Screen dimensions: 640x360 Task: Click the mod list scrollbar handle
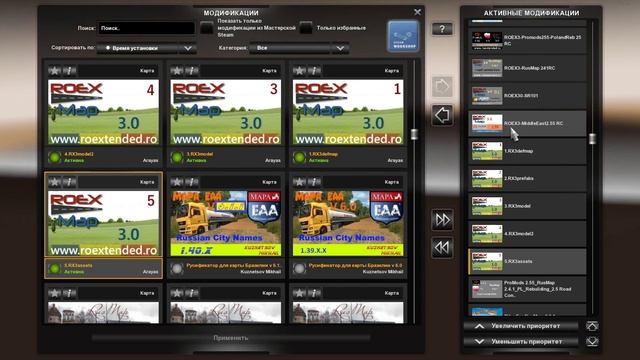[x=414, y=134]
